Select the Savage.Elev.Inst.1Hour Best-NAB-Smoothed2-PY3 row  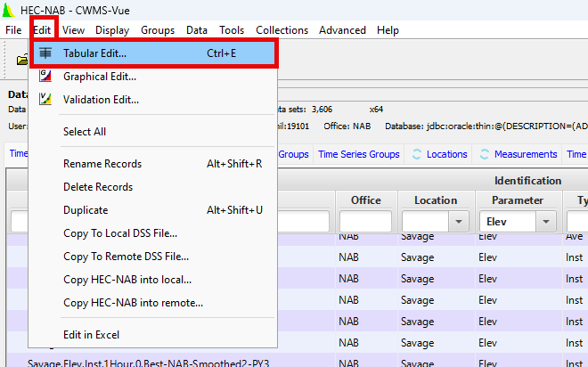tap(148, 363)
